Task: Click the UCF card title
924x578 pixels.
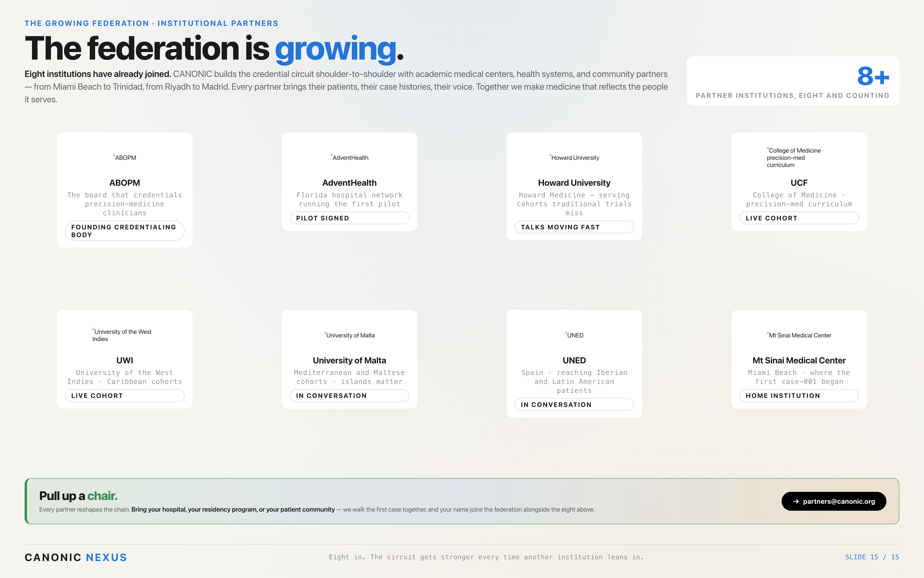Action: 799,183
